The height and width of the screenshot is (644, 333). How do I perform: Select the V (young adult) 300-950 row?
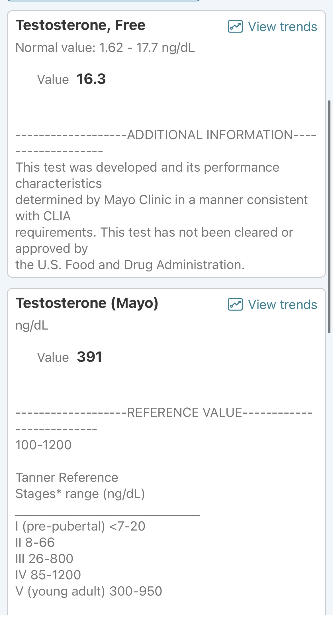(89, 591)
